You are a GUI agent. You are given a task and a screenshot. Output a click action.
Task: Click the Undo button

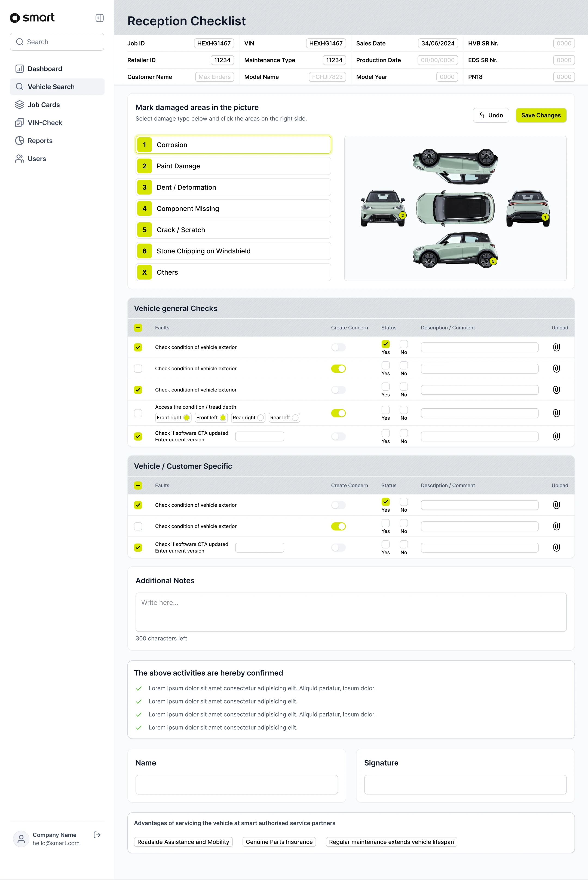pyautogui.click(x=491, y=115)
